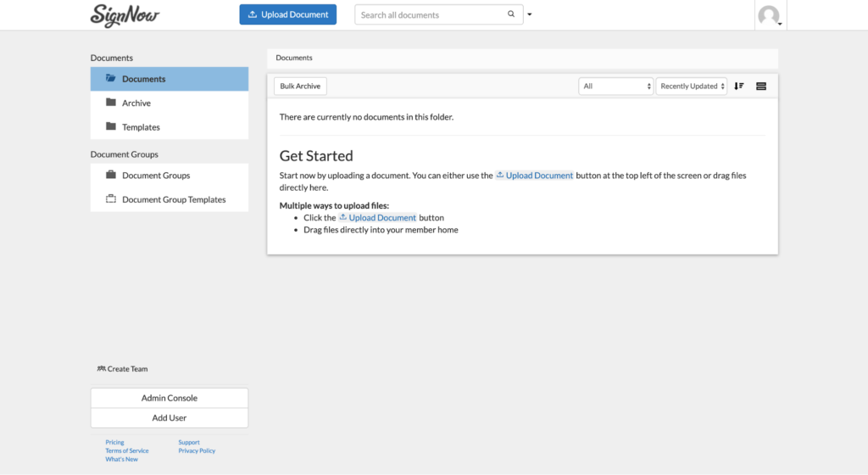The image size is (868, 475).
Task: Open the Recently Updated sort dropdown
Action: 691,87
